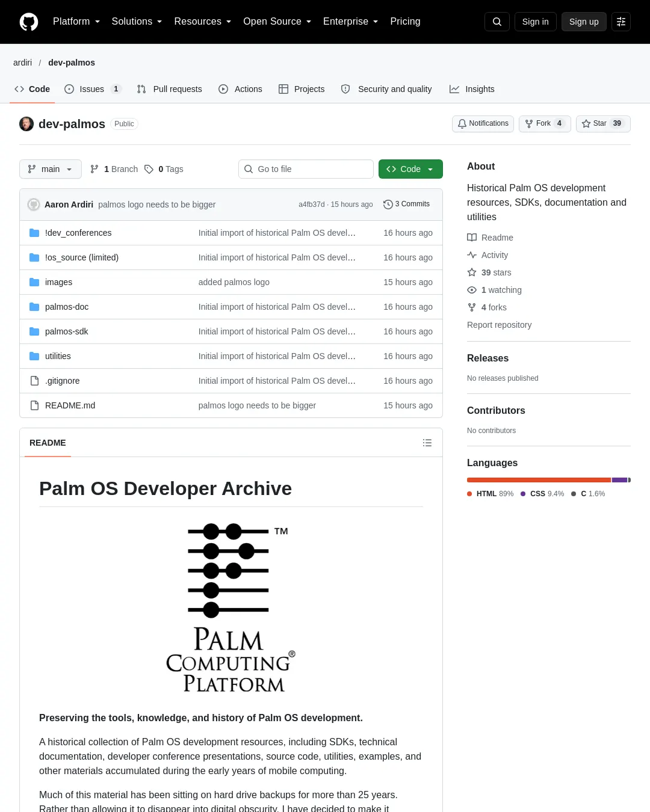The height and width of the screenshot is (812, 650).
Task: Click file icon for .gitignore
Action: tap(34, 381)
